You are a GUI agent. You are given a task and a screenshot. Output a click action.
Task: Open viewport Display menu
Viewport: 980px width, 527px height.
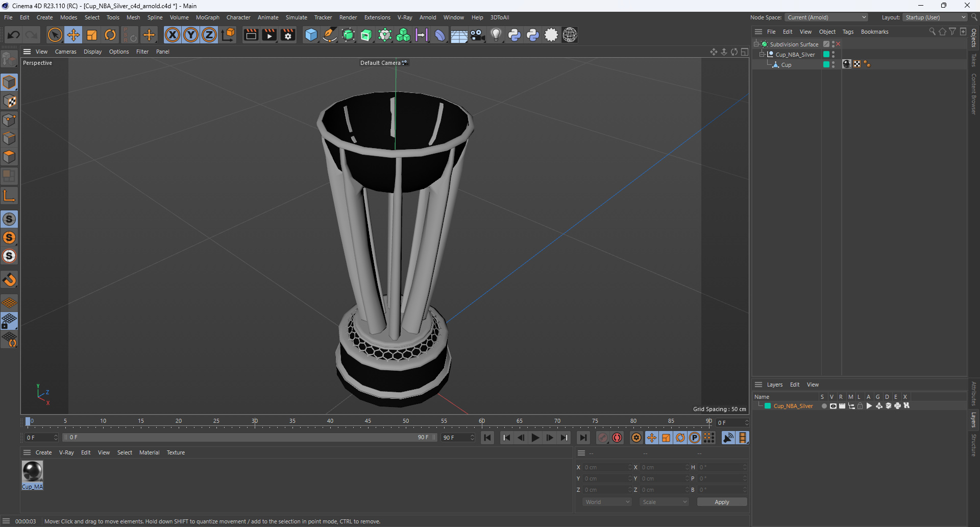coord(92,52)
